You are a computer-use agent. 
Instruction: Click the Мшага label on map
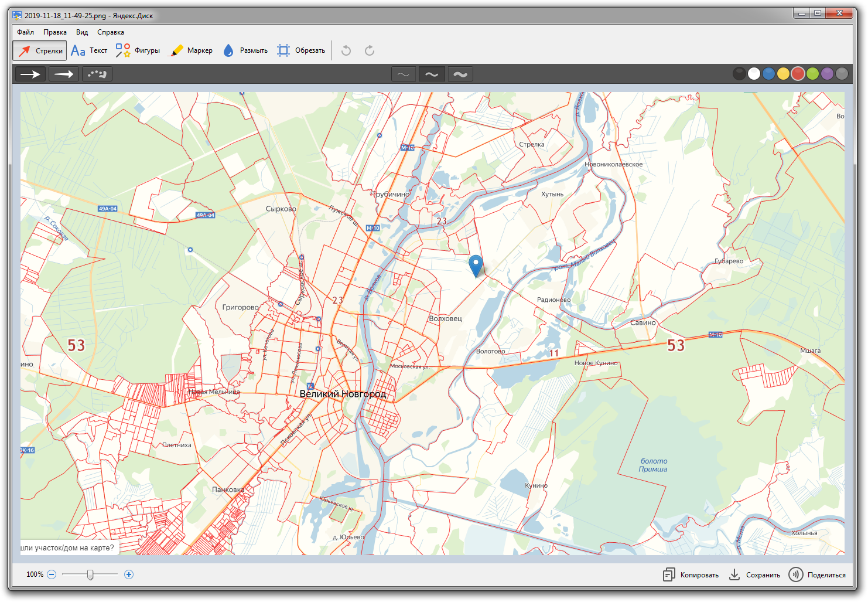[x=811, y=351]
